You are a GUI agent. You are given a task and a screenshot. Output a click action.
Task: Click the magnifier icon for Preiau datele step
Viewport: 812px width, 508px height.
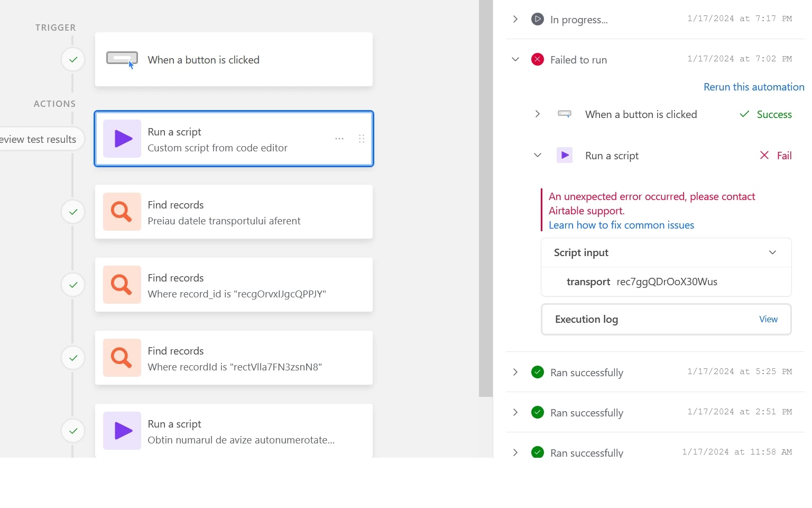[x=122, y=212]
